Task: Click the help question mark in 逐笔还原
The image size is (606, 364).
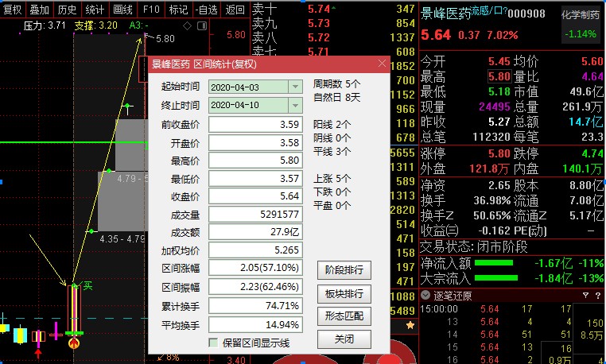Action: (x=598, y=296)
